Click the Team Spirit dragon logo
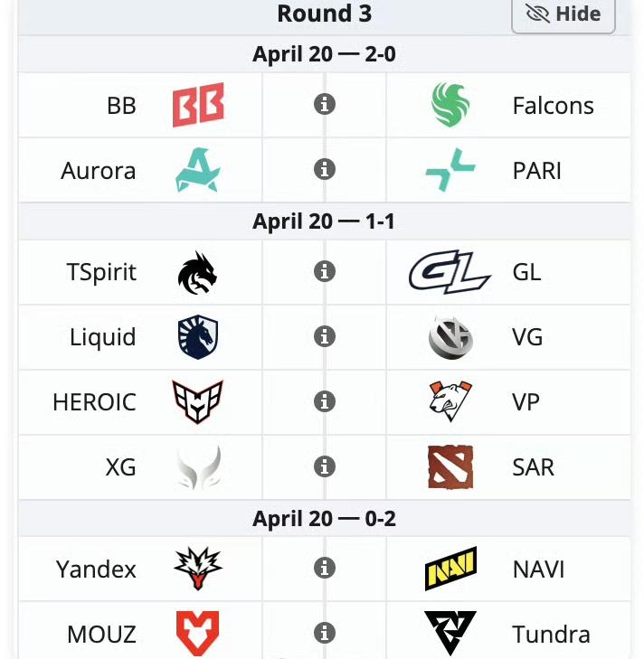 (198, 272)
